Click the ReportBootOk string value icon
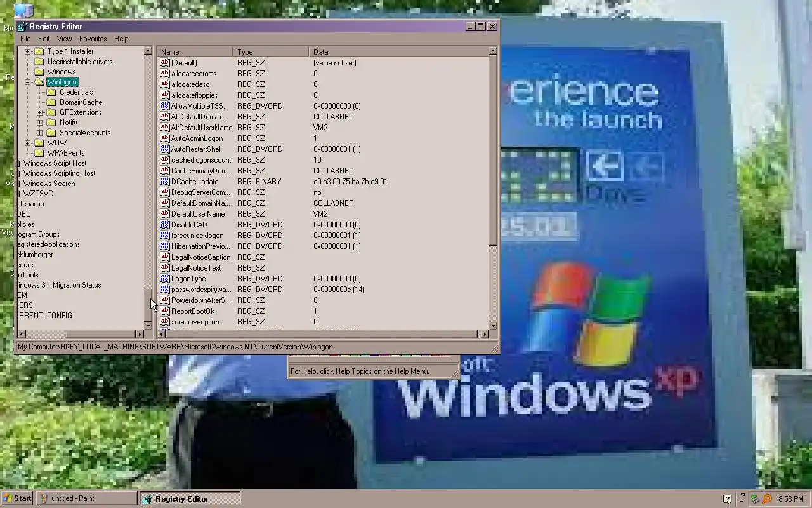812x508 pixels. (165, 311)
